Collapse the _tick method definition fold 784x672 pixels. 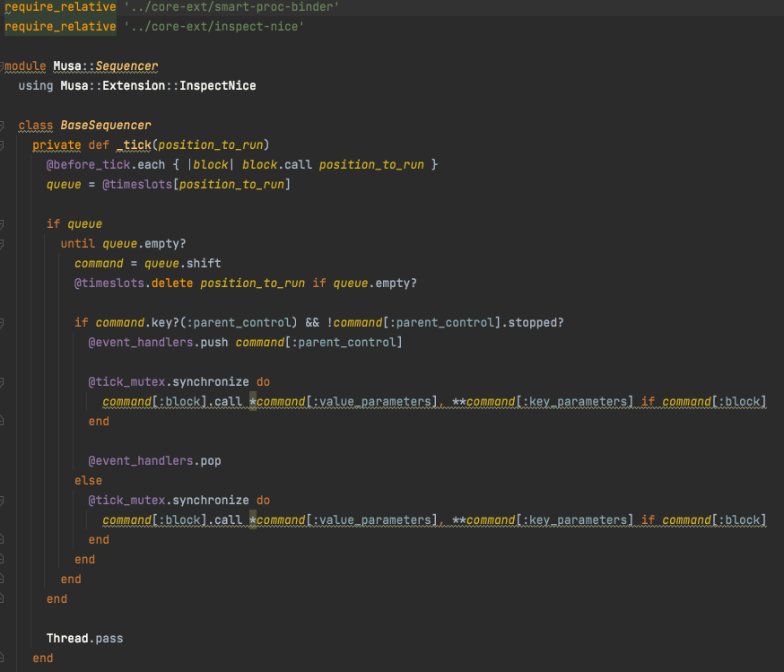[4, 144]
